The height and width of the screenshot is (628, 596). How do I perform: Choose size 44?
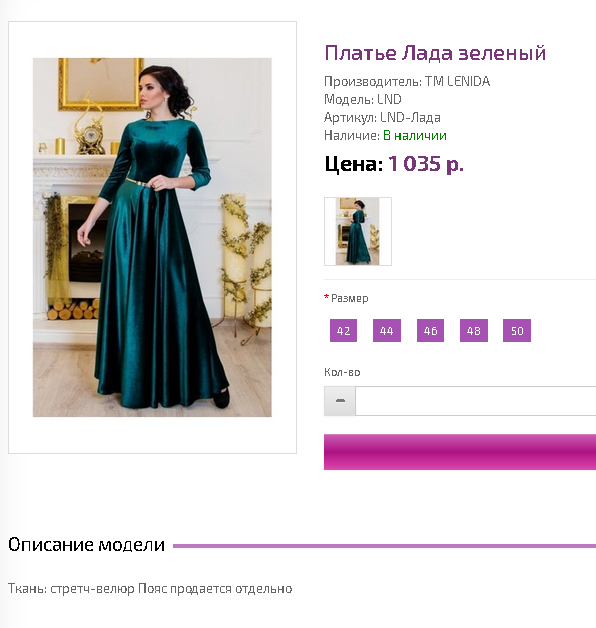(x=387, y=330)
